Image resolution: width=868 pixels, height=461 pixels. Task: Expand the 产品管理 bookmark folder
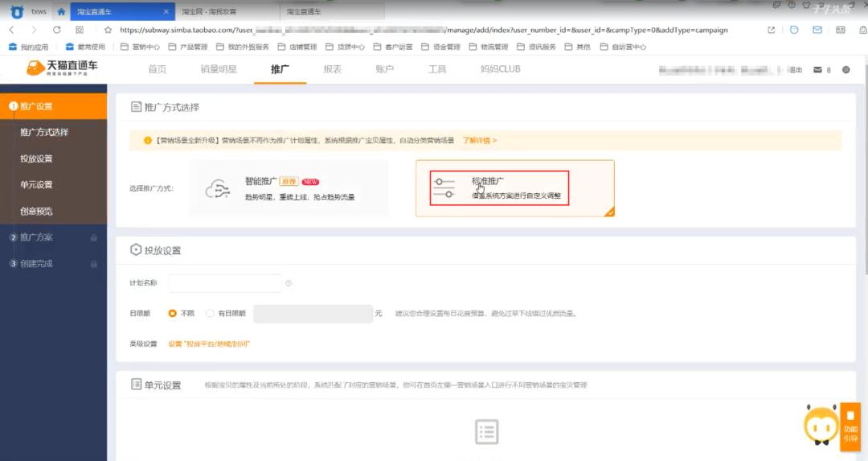[x=187, y=47]
